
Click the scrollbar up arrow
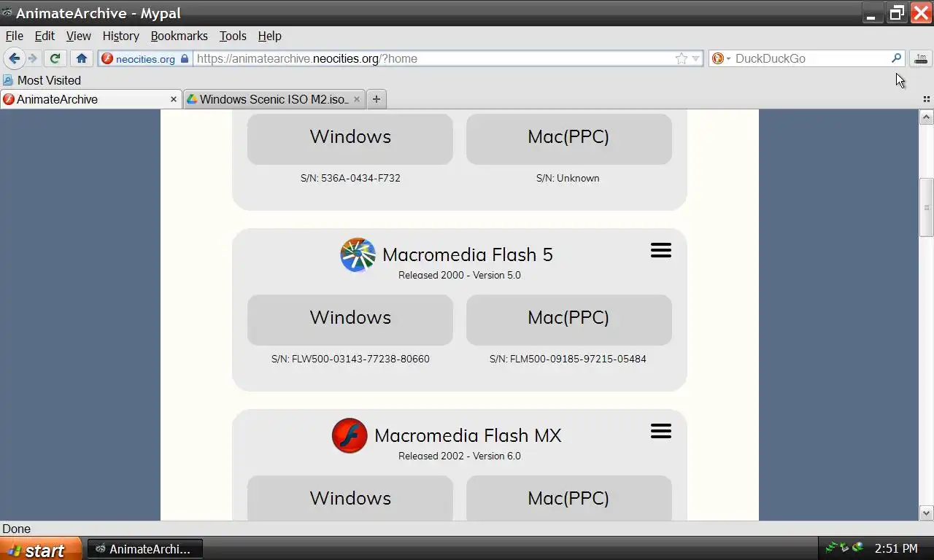(x=927, y=117)
